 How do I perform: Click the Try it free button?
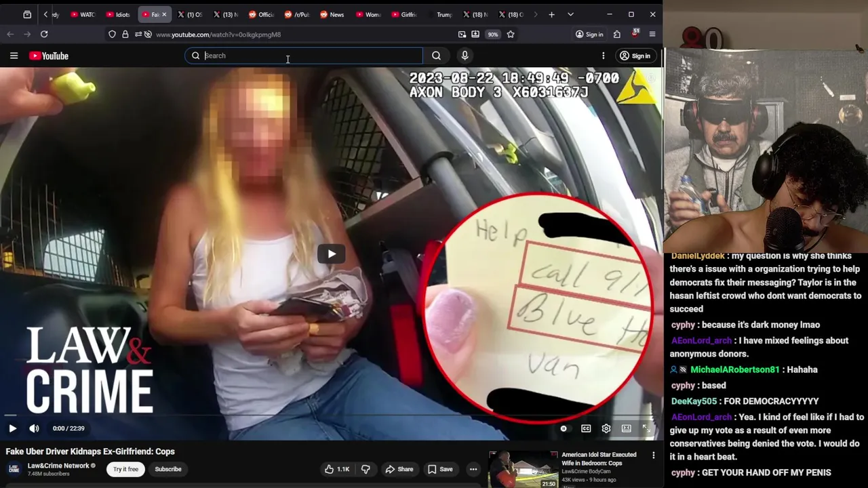125,469
